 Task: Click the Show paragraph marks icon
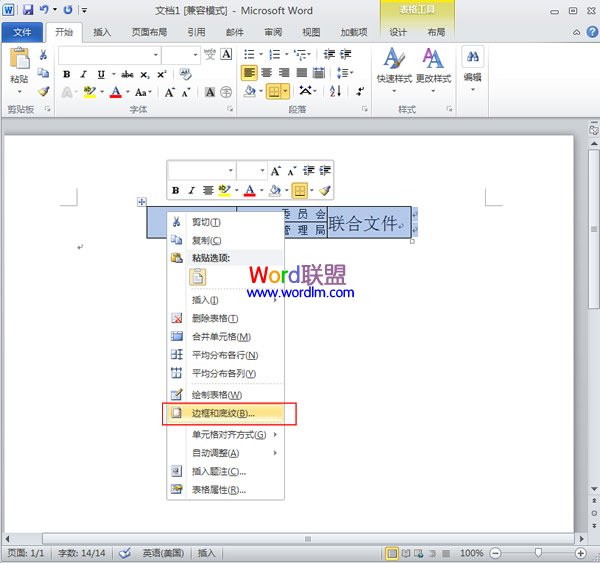[360, 91]
